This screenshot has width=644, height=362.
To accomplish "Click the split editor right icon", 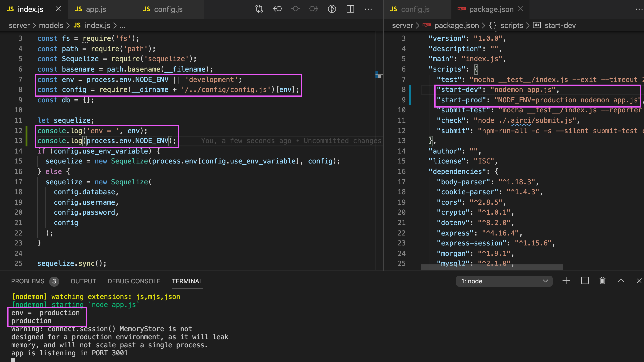I will 350,9.
